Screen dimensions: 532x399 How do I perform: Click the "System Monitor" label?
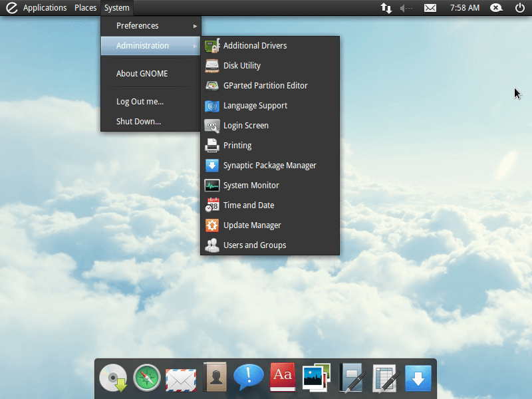[x=251, y=186]
